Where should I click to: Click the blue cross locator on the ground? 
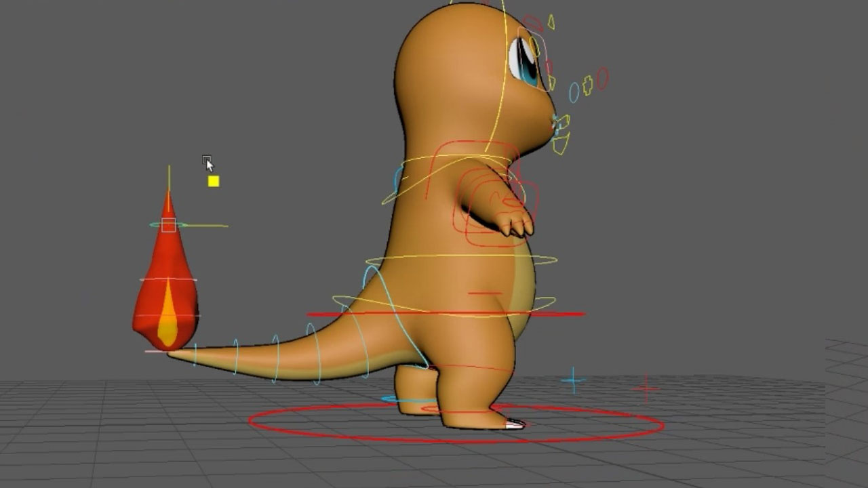[x=573, y=380]
